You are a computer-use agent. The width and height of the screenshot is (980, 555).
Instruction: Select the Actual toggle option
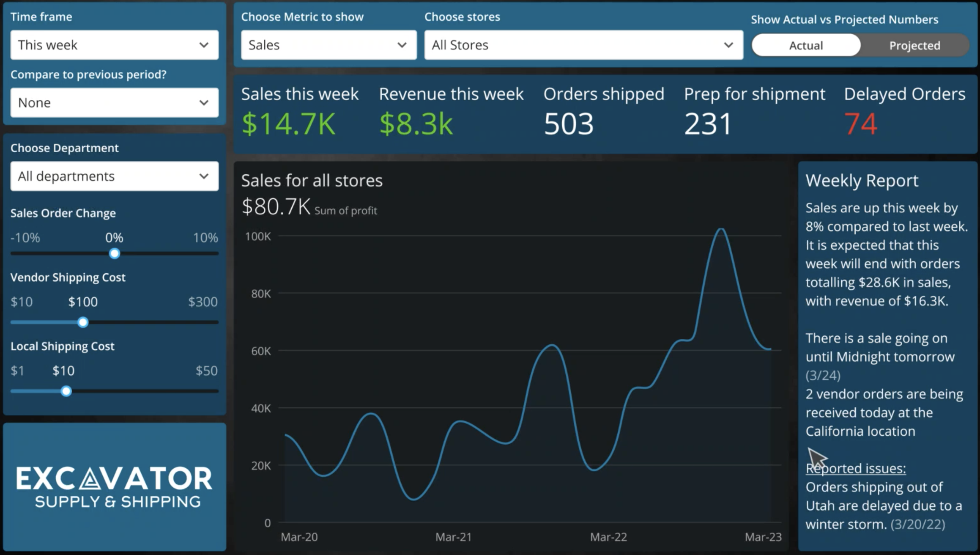[806, 45]
